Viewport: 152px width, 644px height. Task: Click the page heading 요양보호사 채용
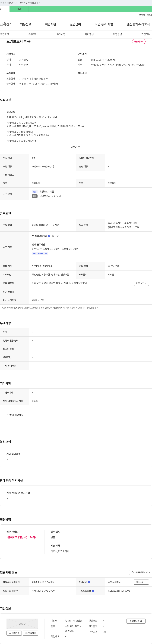pos(19,41)
